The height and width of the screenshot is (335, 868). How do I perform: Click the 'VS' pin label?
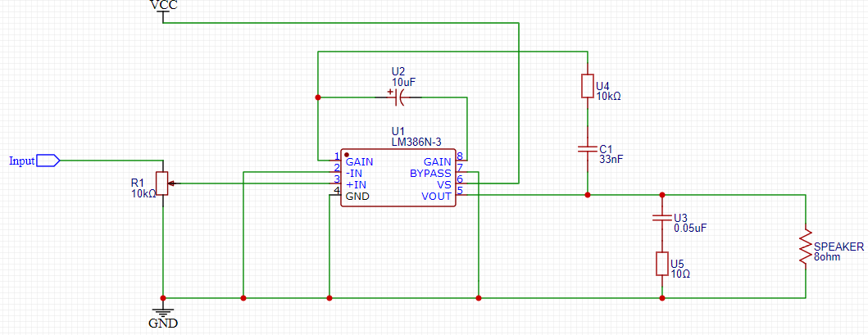[444, 184]
